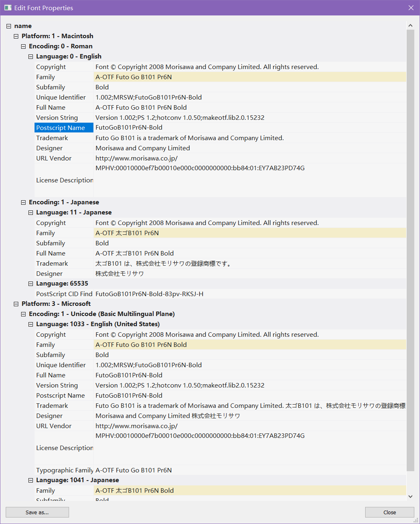
Task: Collapse Language: 11 - Japanese node
Action: click(x=30, y=212)
